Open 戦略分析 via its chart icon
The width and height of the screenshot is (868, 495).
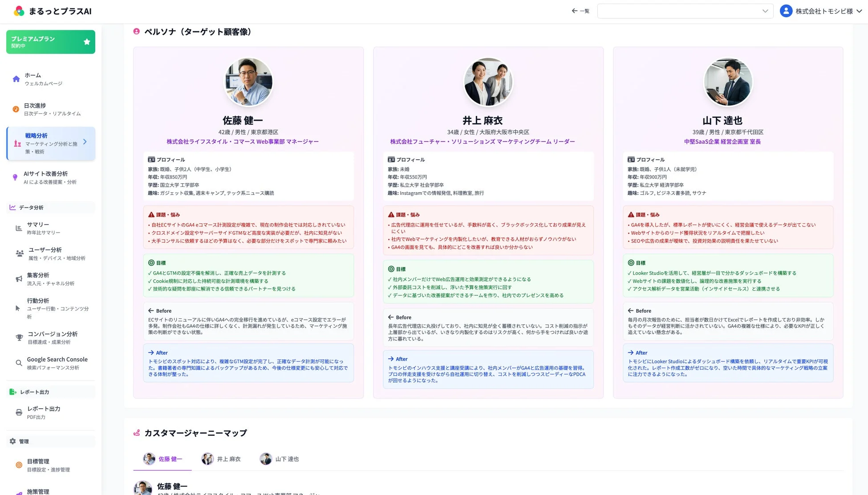[x=16, y=143]
